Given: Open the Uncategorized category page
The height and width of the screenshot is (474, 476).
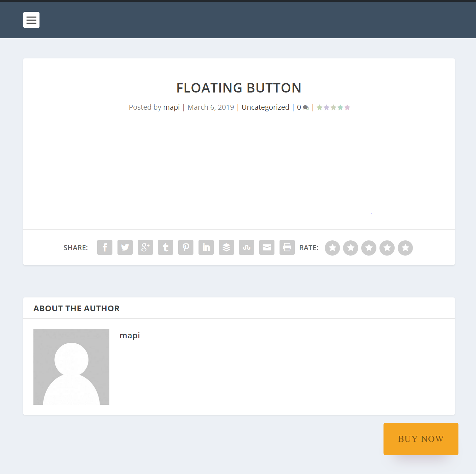Looking at the screenshot, I should click(265, 107).
